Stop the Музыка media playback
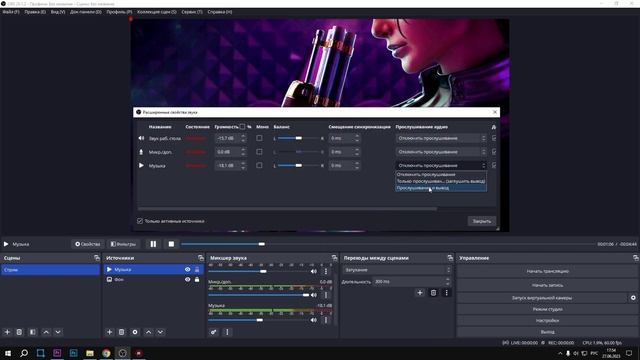640x360 pixels. [171, 244]
